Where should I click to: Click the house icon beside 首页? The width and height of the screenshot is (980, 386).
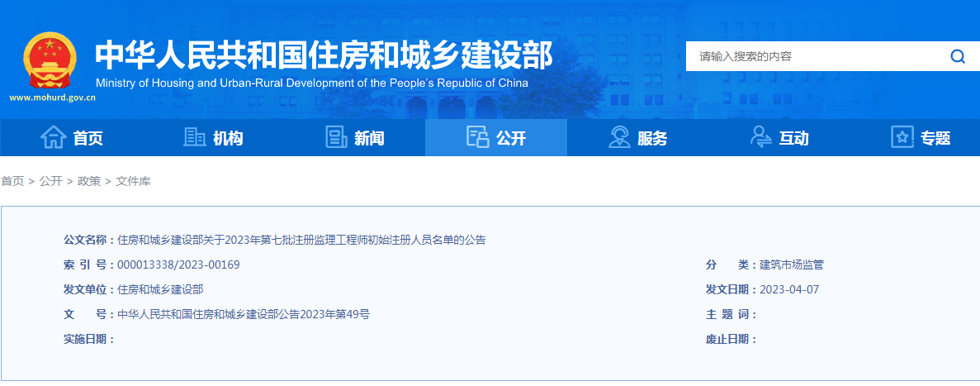(54, 138)
